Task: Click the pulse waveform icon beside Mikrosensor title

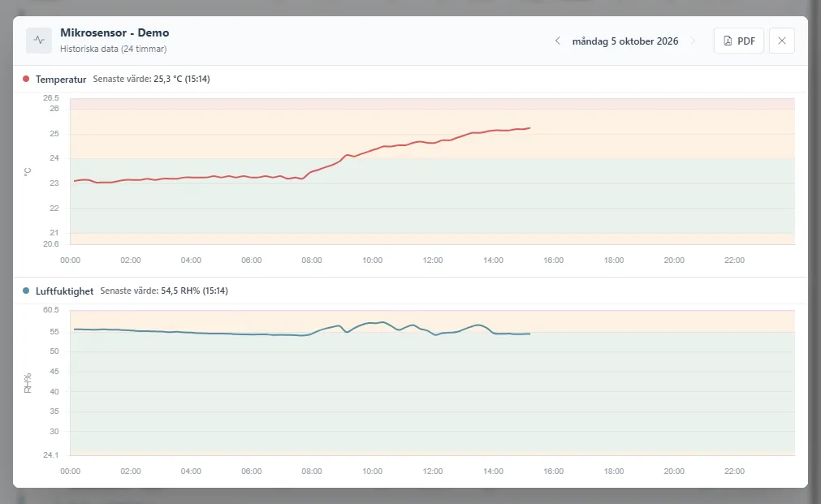Action: pyautogui.click(x=39, y=41)
